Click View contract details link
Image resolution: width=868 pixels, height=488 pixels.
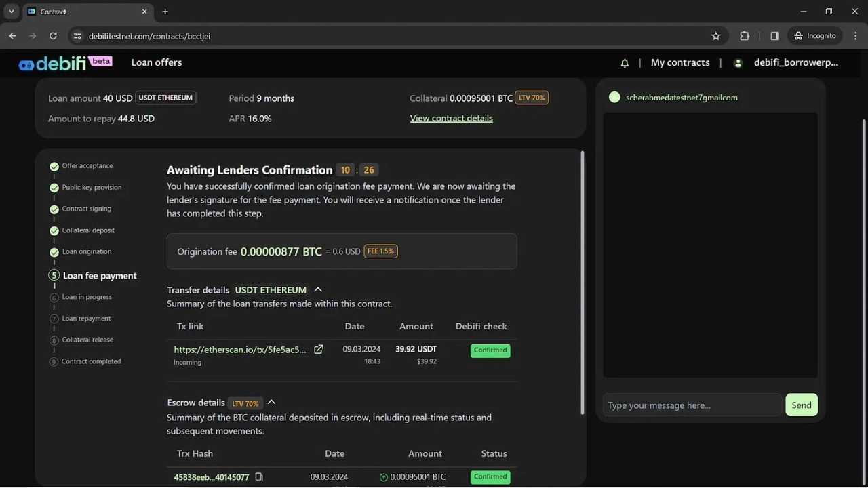click(451, 118)
